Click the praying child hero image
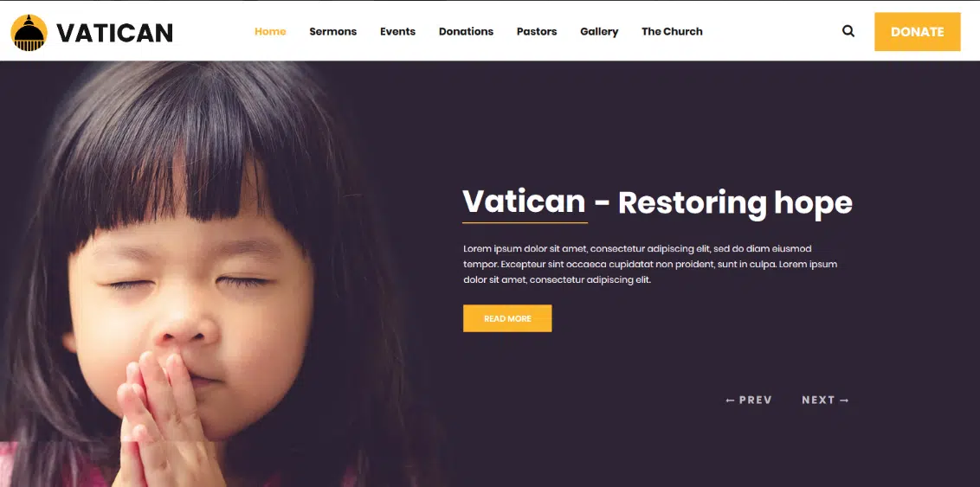 tap(212, 274)
